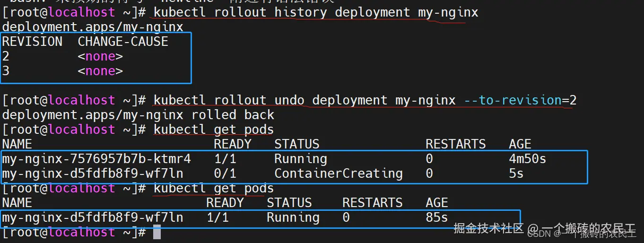Click "1/1" in the 85s pod row

218,217
